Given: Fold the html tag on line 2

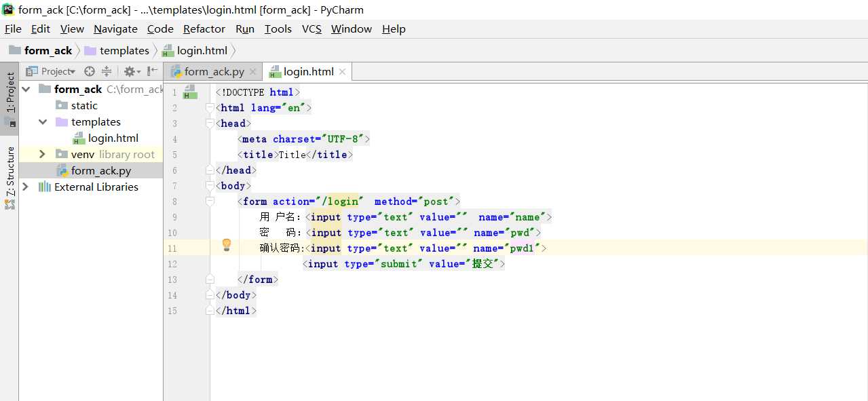Looking at the screenshot, I should pos(210,107).
